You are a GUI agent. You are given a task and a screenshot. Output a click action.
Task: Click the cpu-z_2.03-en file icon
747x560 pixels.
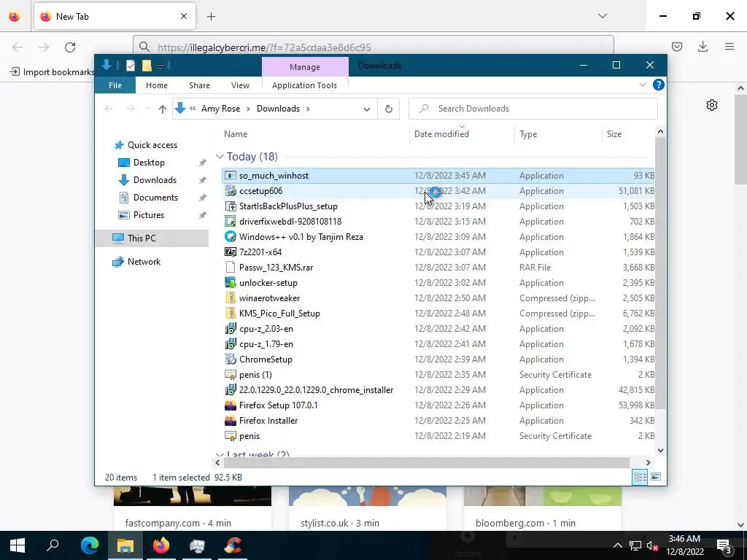pyautogui.click(x=231, y=329)
